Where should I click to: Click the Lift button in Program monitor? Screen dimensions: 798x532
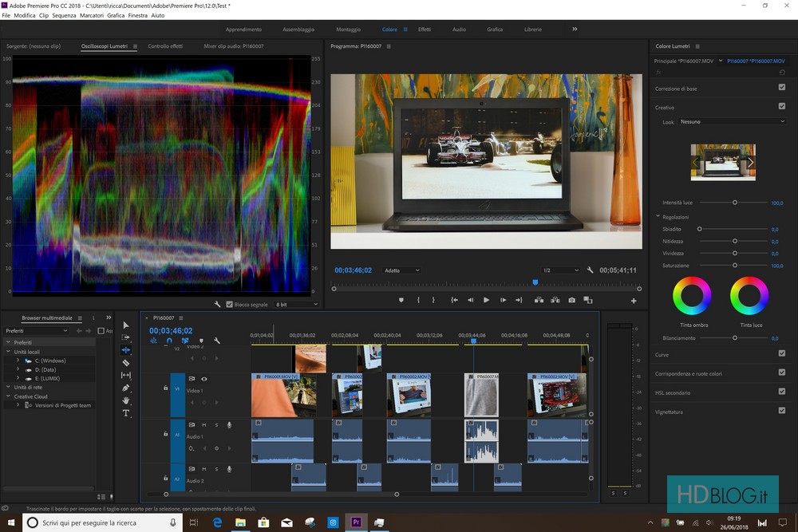coord(539,300)
